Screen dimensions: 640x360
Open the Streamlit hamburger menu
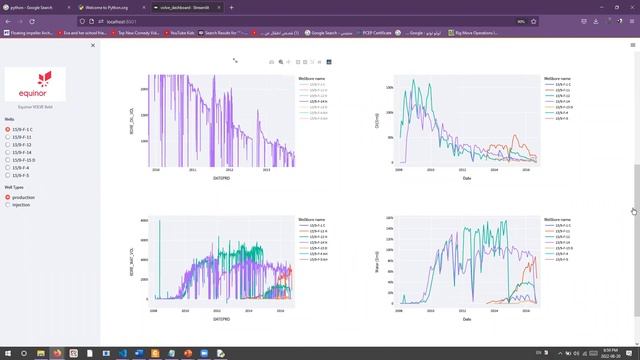[x=633, y=45]
